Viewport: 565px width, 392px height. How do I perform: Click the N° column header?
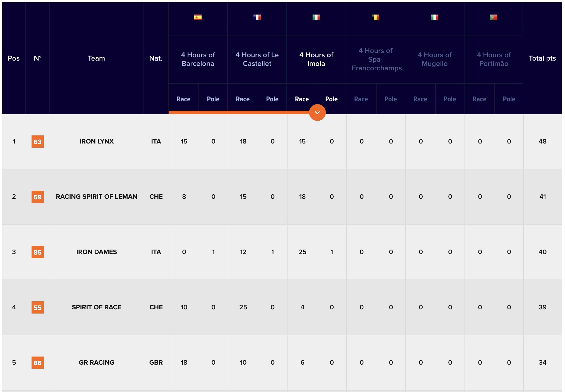(x=38, y=58)
